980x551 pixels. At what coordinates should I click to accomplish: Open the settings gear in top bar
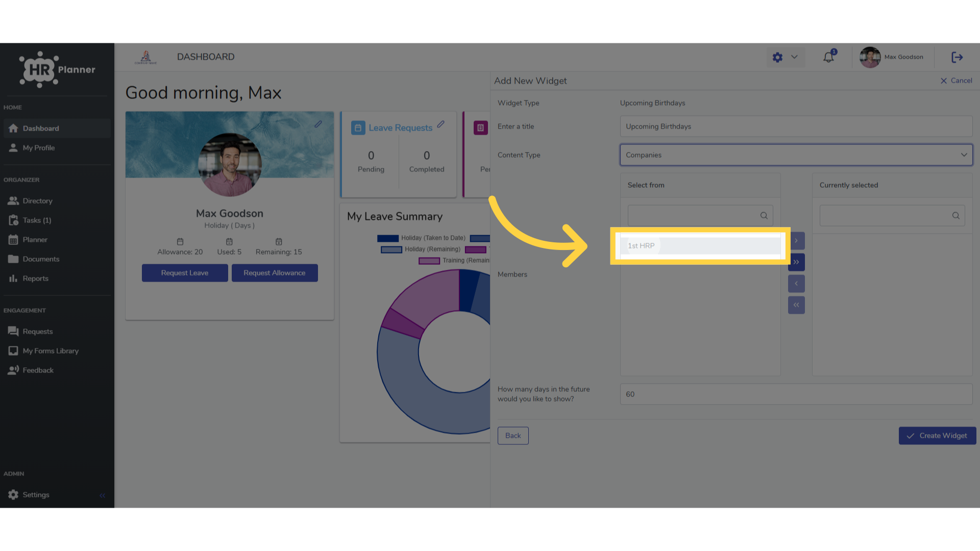click(x=777, y=57)
